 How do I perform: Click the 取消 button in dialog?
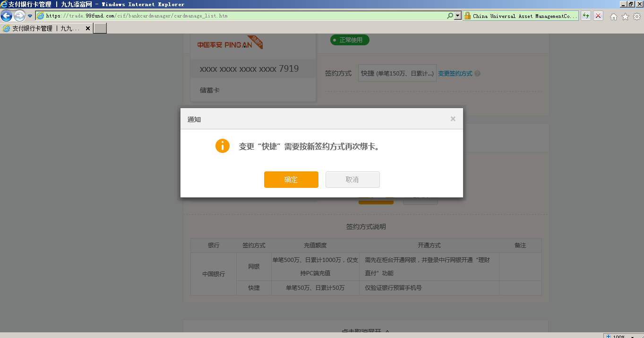[x=352, y=179]
